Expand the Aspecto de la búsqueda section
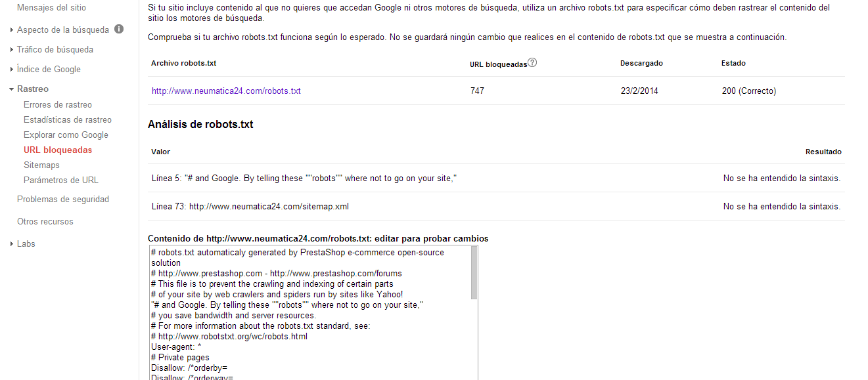 [x=62, y=30]
